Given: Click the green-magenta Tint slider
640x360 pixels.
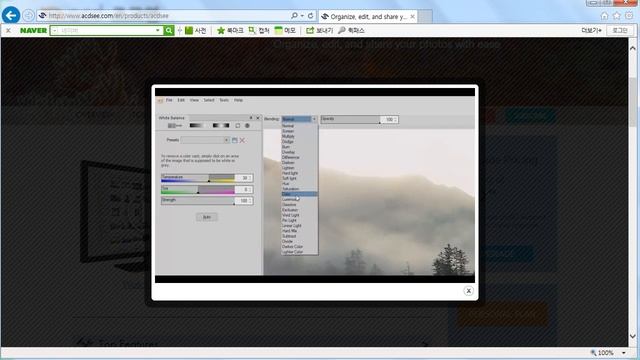Looking at the screenshot, I should point(198,189).
